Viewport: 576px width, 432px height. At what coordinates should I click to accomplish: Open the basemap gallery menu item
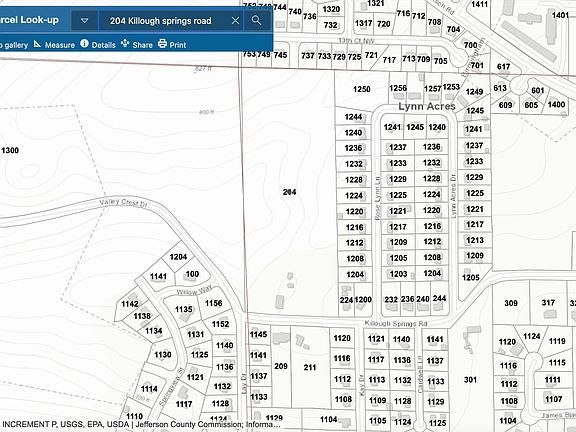click(14, 45)
